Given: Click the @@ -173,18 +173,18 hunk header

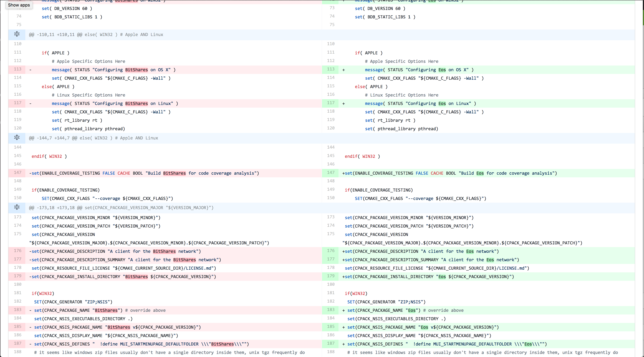Looking at the screenshot, I should tap(121, 208).
